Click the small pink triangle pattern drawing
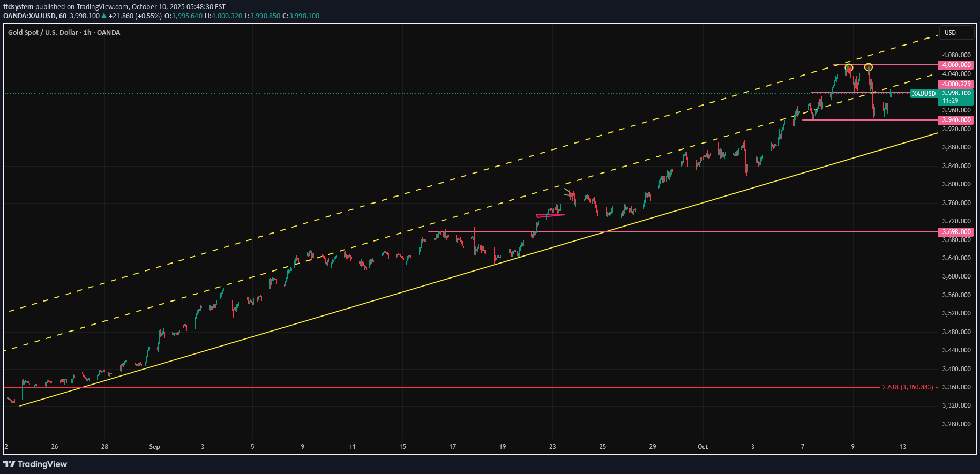The image size is (980, 474). [549, 215]
